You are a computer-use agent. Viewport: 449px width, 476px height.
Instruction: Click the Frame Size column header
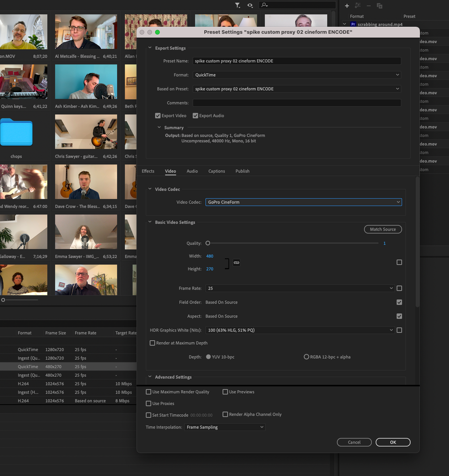56,333
